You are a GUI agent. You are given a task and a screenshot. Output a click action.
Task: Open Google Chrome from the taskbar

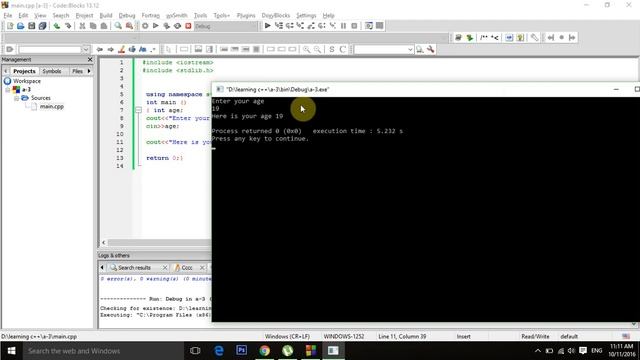click(x=264, y=351)
